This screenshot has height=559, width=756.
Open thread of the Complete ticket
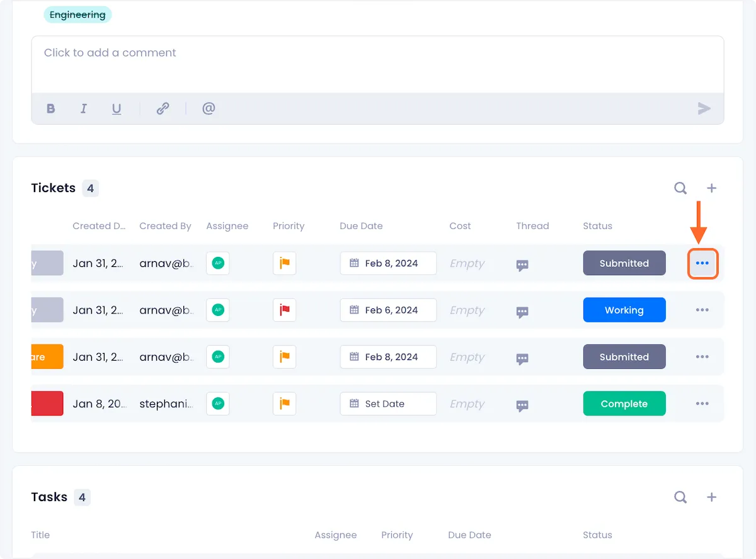(522, 405)
